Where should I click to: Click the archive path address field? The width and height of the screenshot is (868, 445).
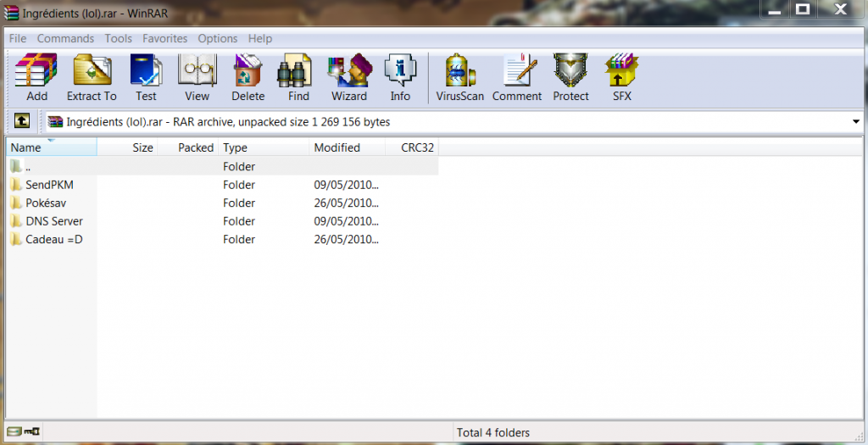click(x=453, y=122)
